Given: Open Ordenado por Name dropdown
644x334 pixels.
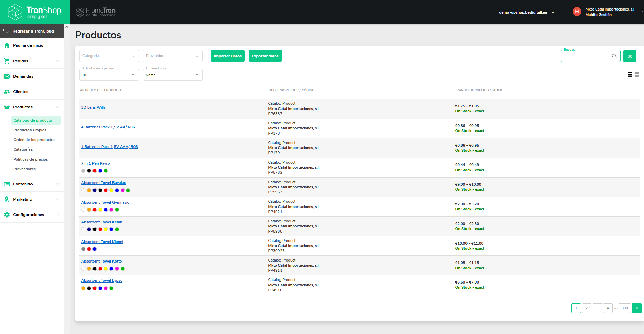Looking at the screenshot, I should pyautogui.click(x=173, y=75).
